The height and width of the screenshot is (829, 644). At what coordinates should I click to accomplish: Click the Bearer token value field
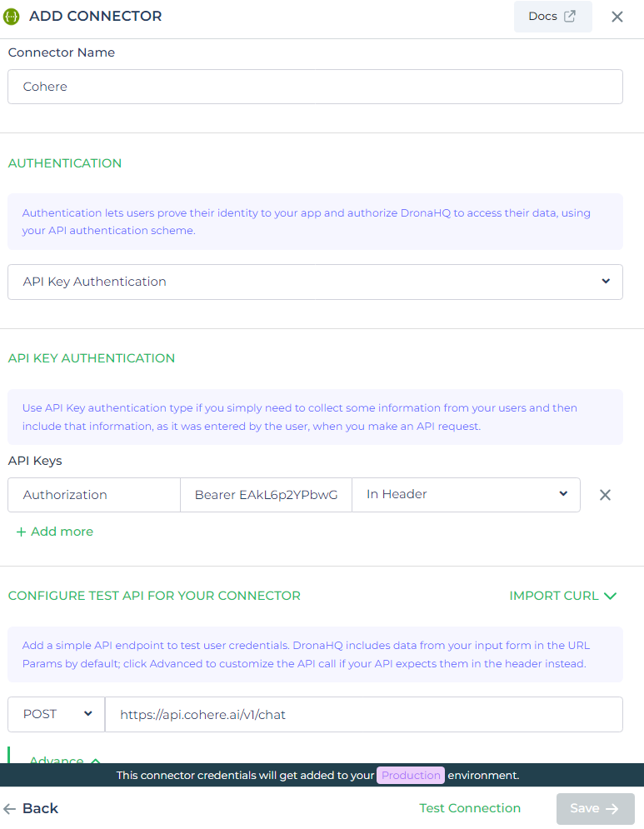pyautogui.click(x=265, y=494)
